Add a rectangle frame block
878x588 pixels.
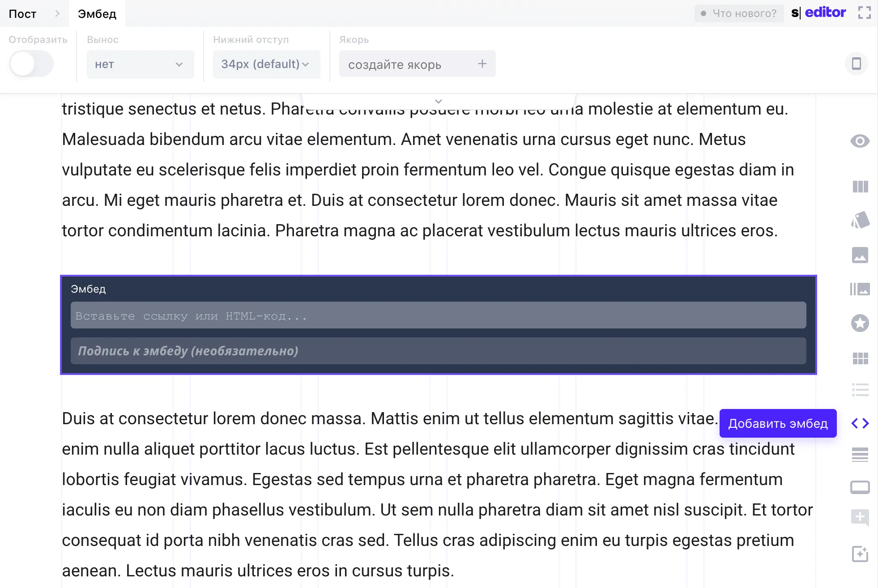point(860,487)
